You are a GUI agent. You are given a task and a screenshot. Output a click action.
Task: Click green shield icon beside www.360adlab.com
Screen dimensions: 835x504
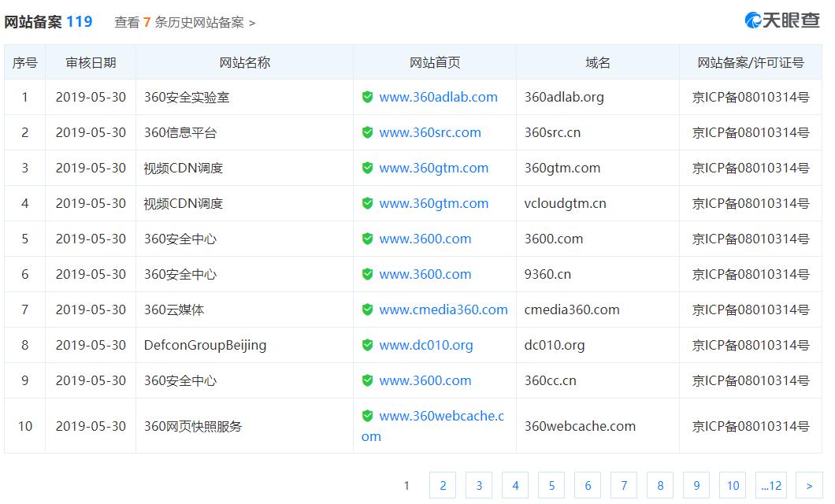367,97
